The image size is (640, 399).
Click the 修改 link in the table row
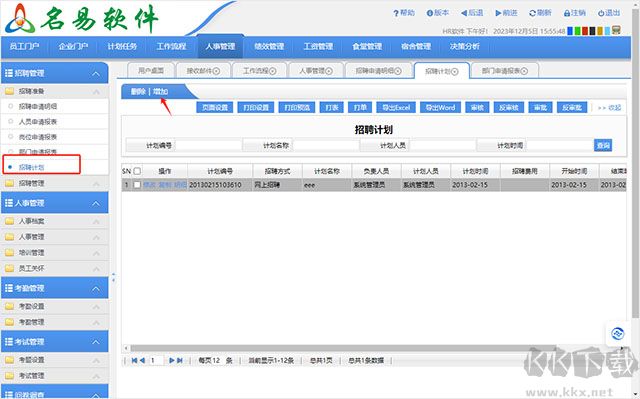pos(149,185)
